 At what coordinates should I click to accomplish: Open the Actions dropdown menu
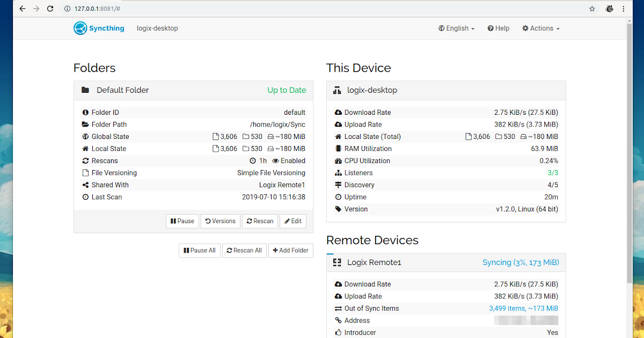coord(541,28)
